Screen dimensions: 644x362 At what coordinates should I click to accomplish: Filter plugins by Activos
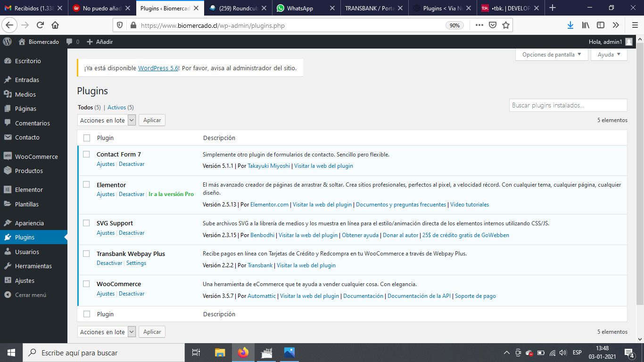pos(116,107)
